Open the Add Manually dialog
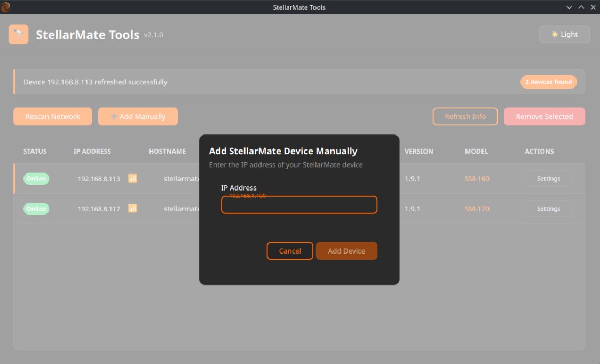 [x=138, y=116]
